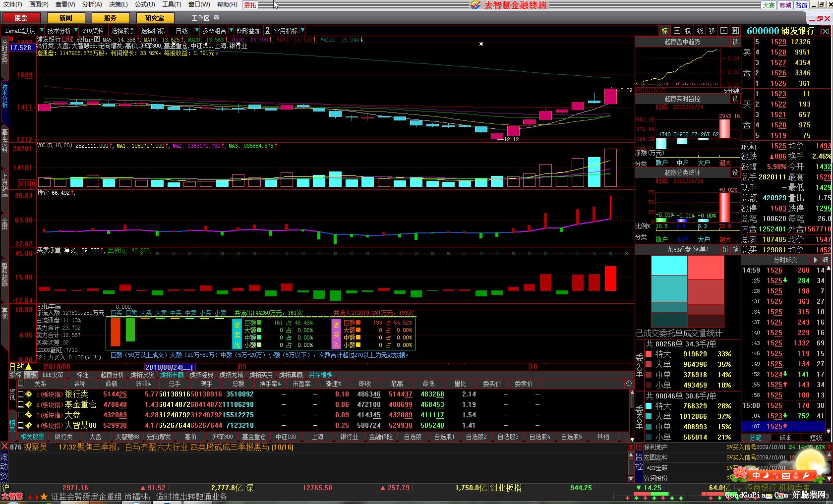Open the 分析(A) menu
833x504 pixels.
click(x=92, y=4)
